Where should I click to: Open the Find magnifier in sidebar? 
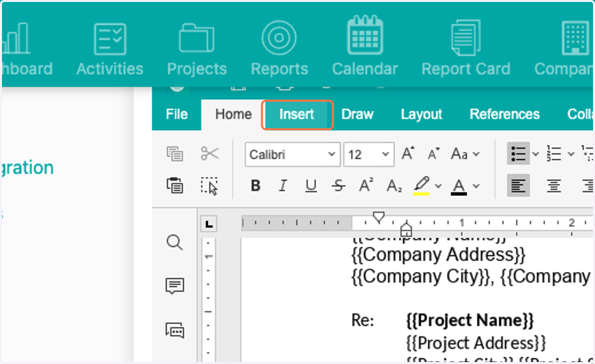point(175,243)
